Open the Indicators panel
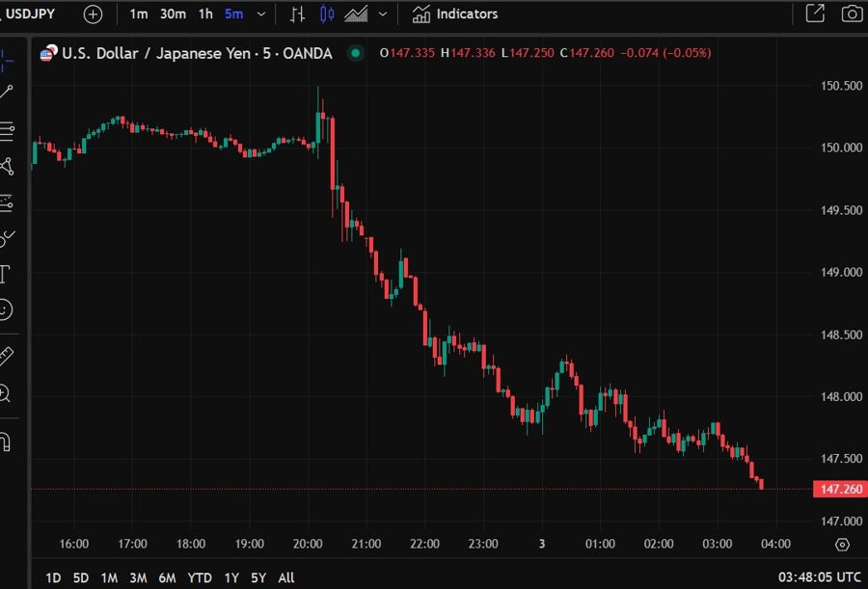Viewport: 868px width, 589px height. [455, 14]
